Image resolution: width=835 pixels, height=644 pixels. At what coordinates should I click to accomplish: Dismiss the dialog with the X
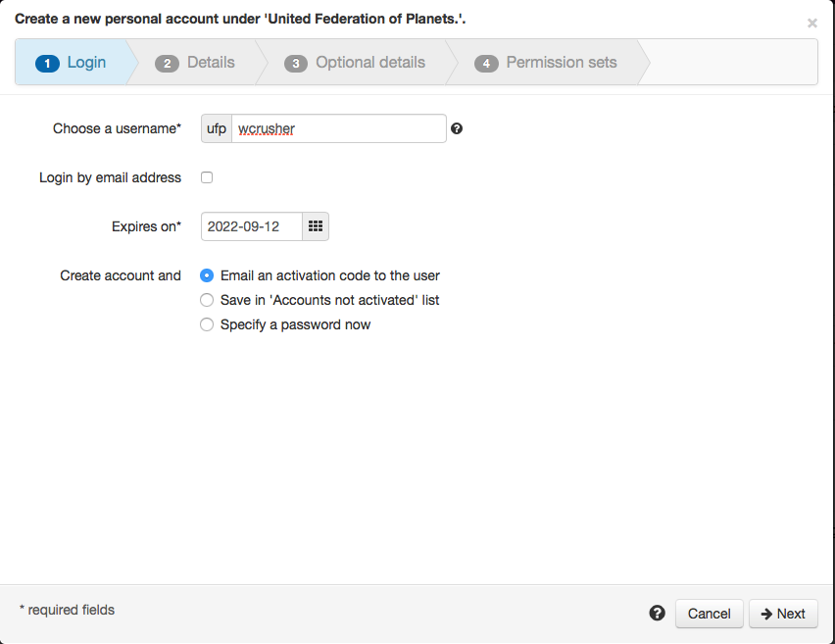point(811,23)
